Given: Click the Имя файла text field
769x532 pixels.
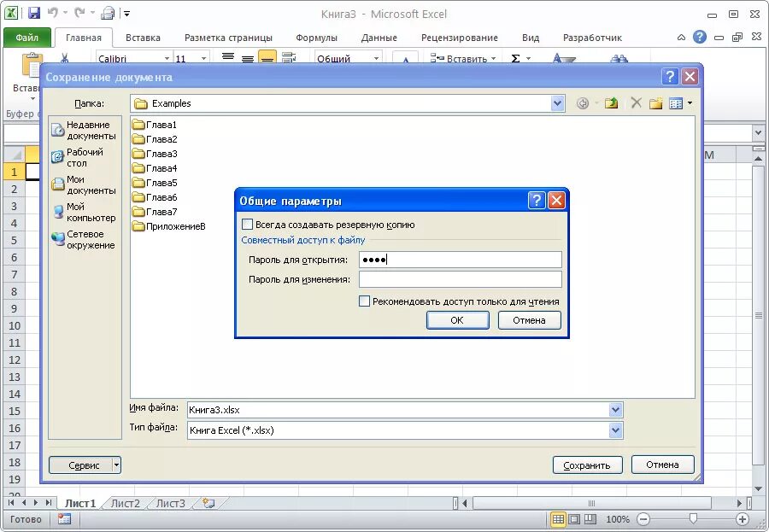Looking at the screenshot, I should tap(398, 409).
